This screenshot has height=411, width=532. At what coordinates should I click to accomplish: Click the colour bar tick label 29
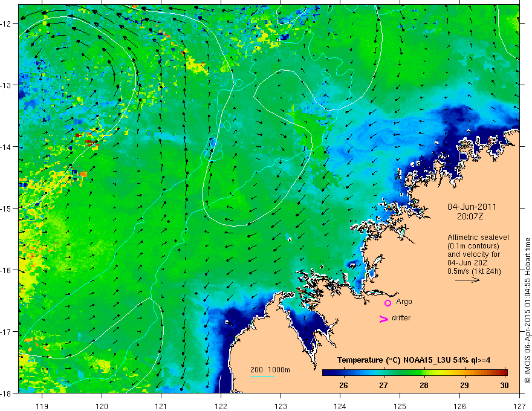click(x=464, y=385)
